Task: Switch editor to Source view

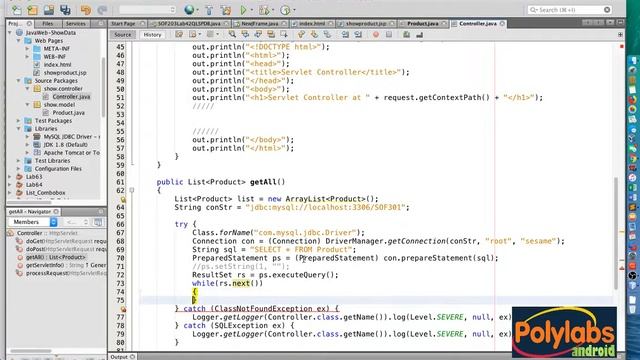Action: click(x=122, y=35)
